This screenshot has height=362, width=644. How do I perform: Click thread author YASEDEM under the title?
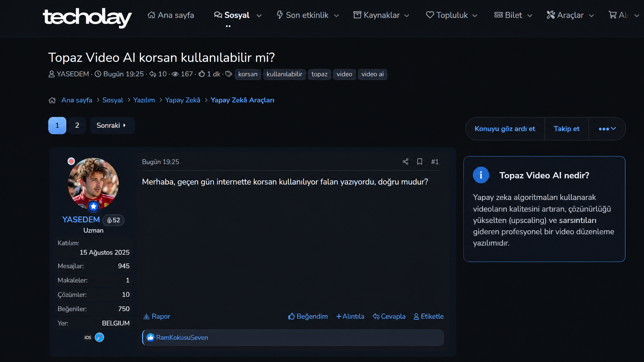(x=73, y=74)
